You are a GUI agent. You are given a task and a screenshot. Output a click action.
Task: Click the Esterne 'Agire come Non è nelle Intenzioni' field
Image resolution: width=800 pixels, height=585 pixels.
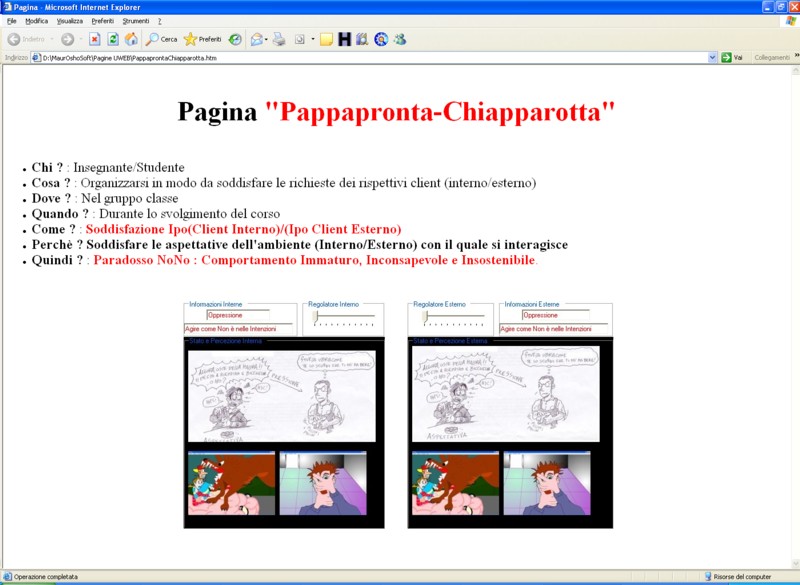(554, 329)
